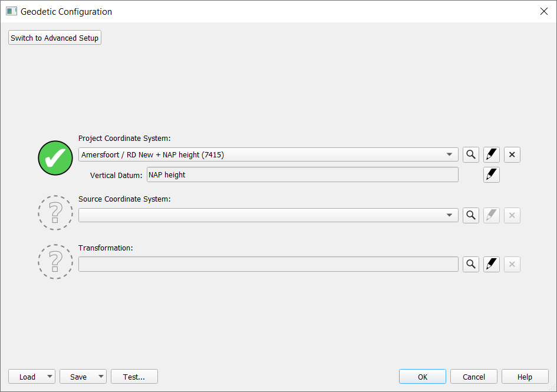The width and height of the screenshot is (557, 392).
Task: Open Help for Geodetic Configuration
Action: [x=525, y=377]
